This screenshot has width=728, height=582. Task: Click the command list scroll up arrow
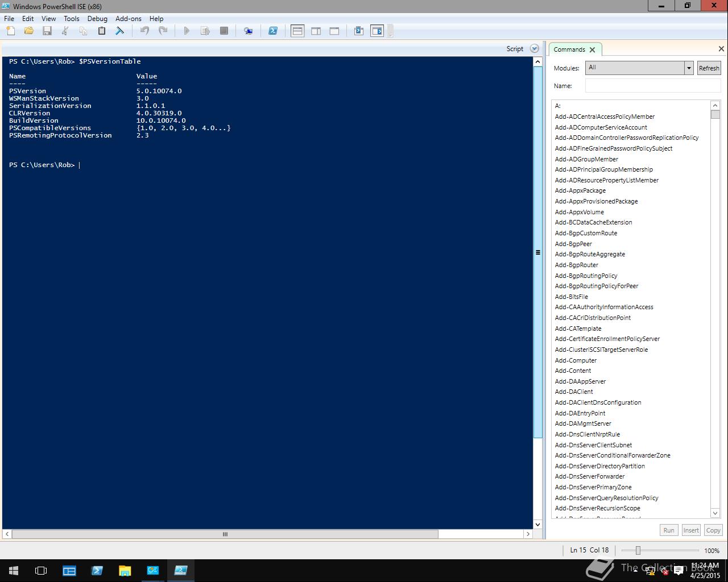[715, 105]
